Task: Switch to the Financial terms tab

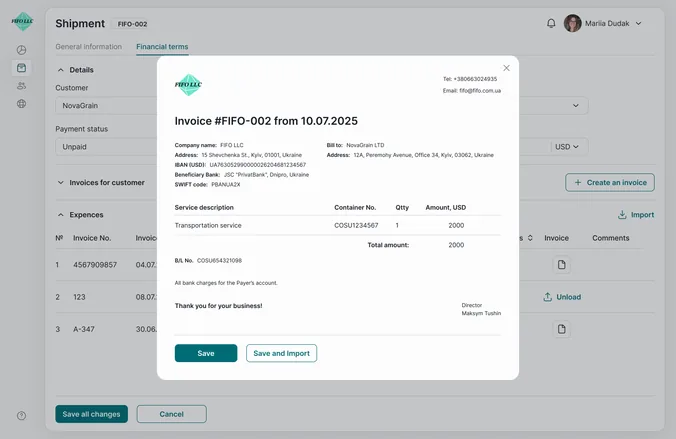Action: pos(162,47)
